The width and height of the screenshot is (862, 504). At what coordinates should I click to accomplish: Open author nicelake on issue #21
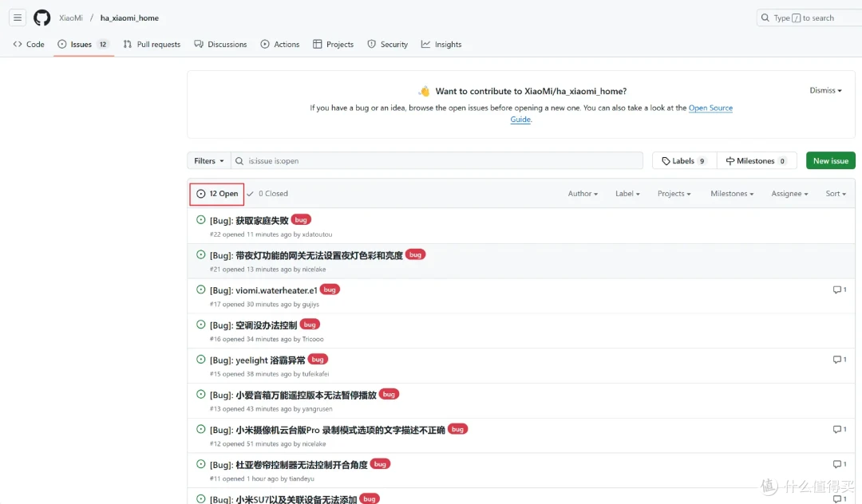tap(314, 270)
